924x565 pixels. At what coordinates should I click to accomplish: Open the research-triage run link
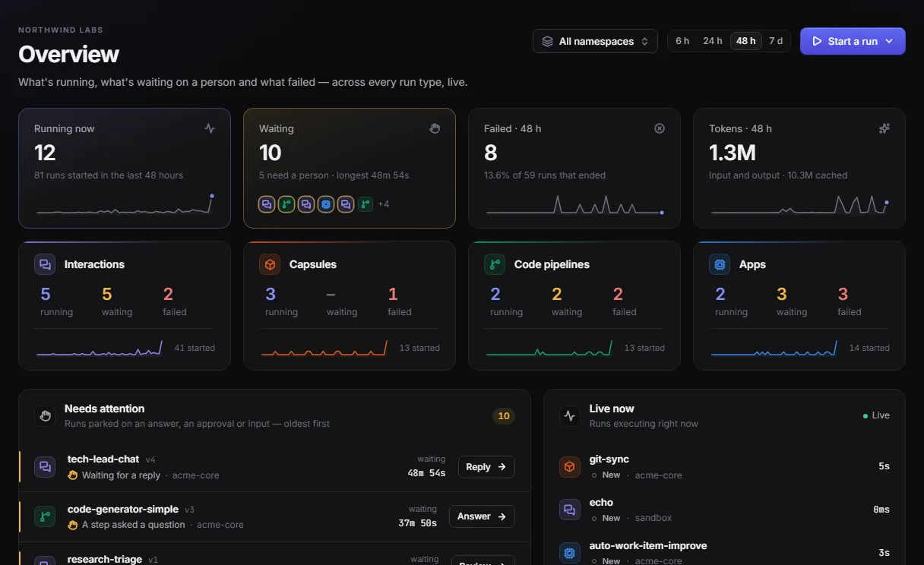pyautogui.click(x=105, y=559)
